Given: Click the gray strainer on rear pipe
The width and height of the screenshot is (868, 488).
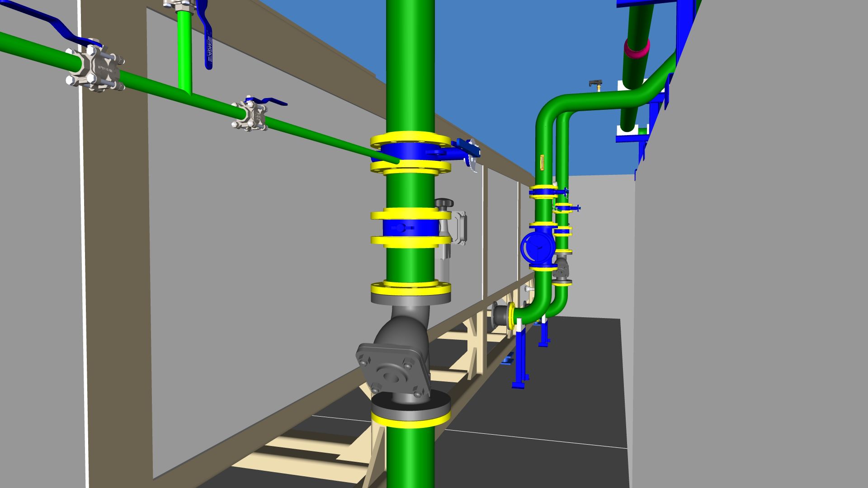Looking at the screenshot, I should click(561, 267).
